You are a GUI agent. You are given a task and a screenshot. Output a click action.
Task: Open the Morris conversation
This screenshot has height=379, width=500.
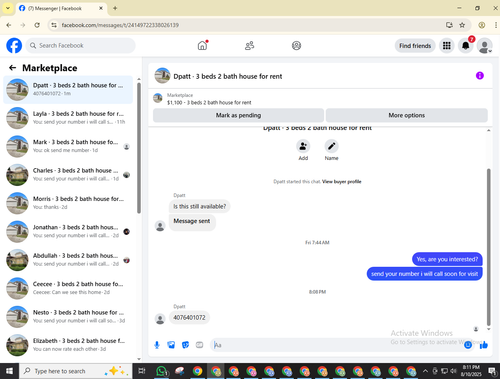click(68, 203)
